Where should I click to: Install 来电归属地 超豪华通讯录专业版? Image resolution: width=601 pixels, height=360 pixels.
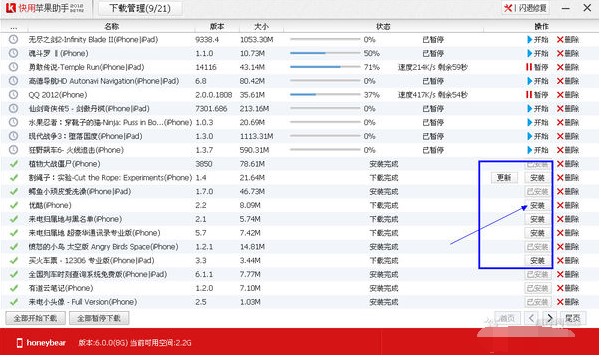[x=537, y=233]
